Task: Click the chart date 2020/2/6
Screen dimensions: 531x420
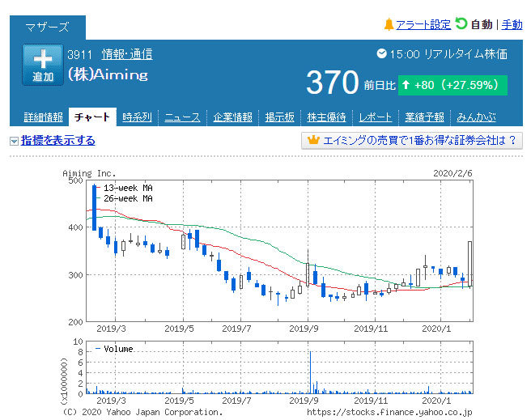Action: point(452,173)
